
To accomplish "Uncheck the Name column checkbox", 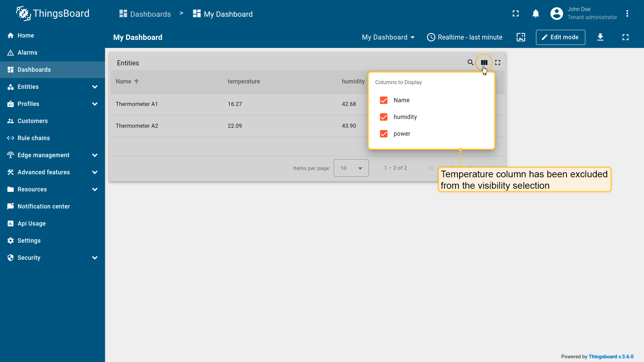I will pyautogui.click(x=384, y=100).
